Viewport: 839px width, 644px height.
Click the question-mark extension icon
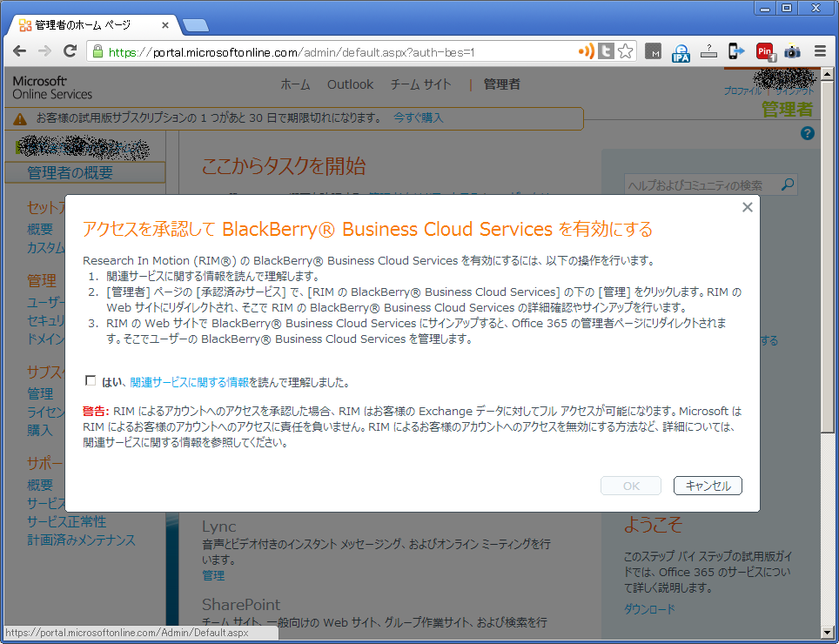(x=708, y=51)
